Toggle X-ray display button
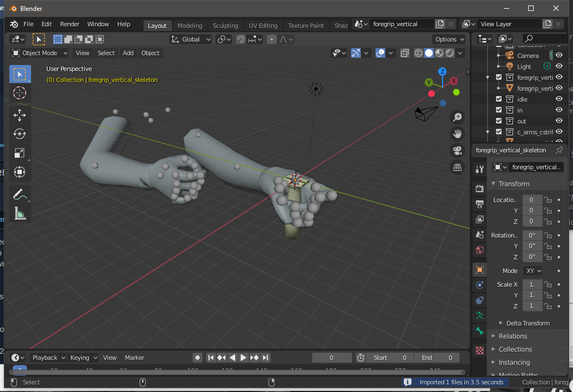 [x=404, y=53]
